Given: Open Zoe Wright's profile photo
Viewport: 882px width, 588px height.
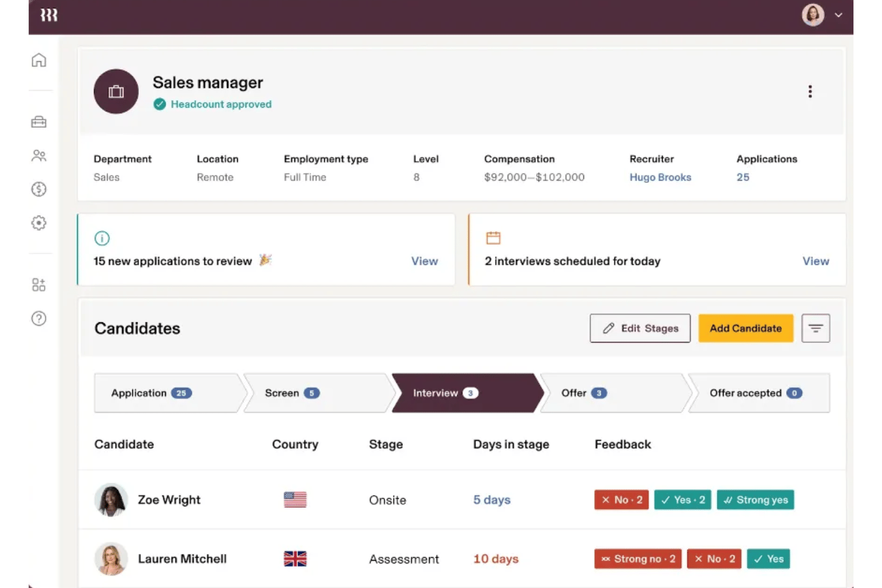Looking at the screenshot, I should coord(111,499).
